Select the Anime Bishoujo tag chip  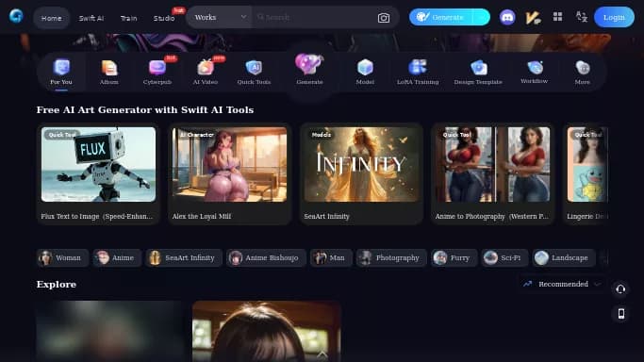coord(266,257)
